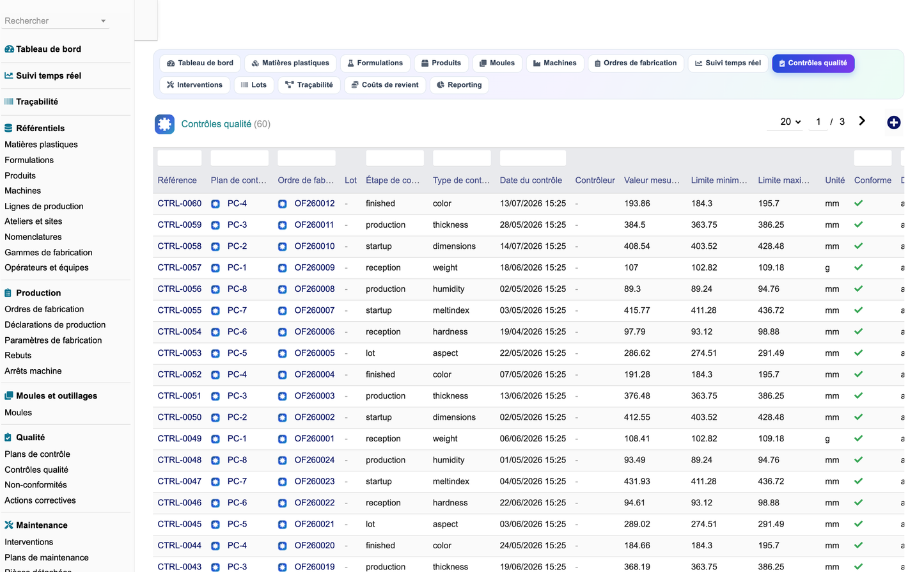Open record CTRL-0060
This screenshot has width=924, height=572.
coord(180,203)
